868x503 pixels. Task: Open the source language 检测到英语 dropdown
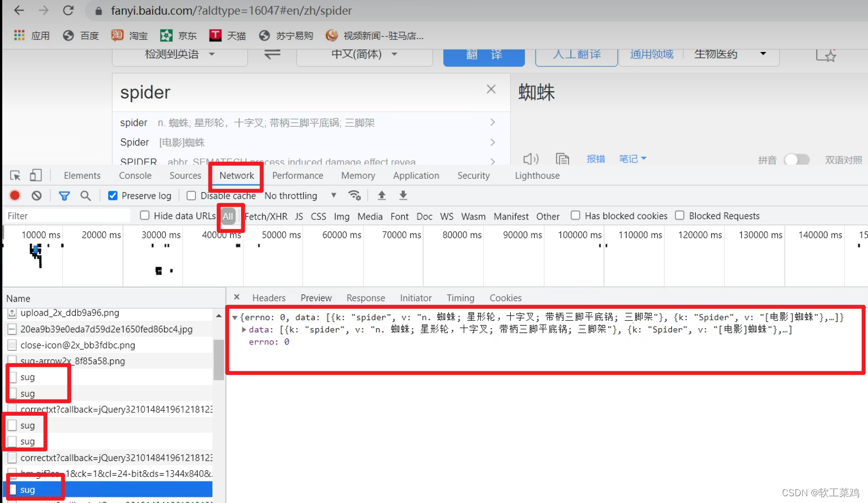[180, 54]
